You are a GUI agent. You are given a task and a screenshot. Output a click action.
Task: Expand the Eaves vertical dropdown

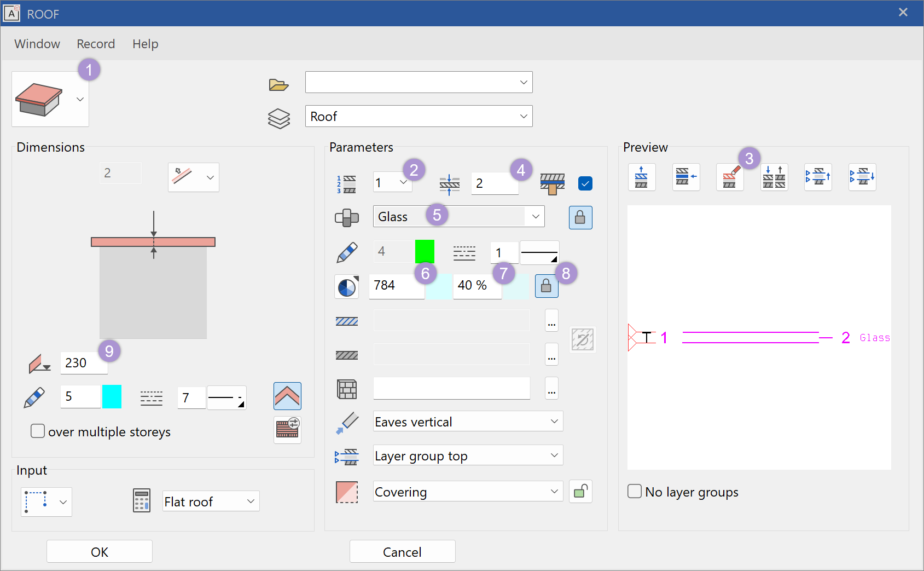pyautogui.click(x=554, y=422)
